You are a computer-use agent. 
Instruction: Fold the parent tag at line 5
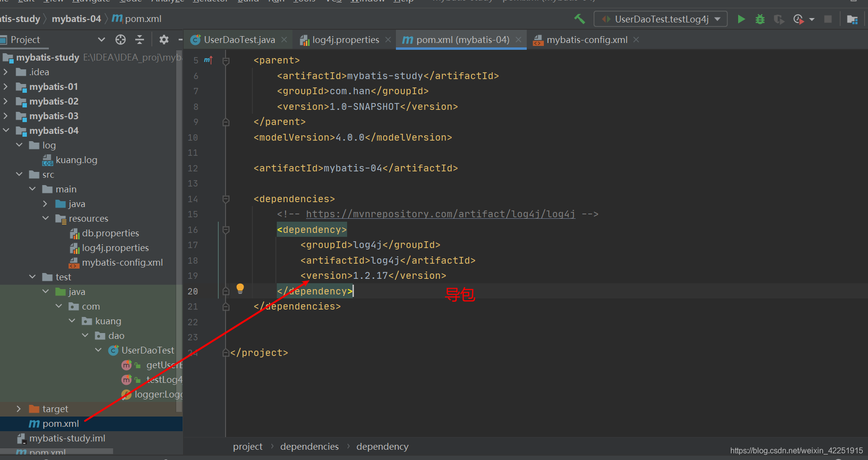[x=226, y=61]
